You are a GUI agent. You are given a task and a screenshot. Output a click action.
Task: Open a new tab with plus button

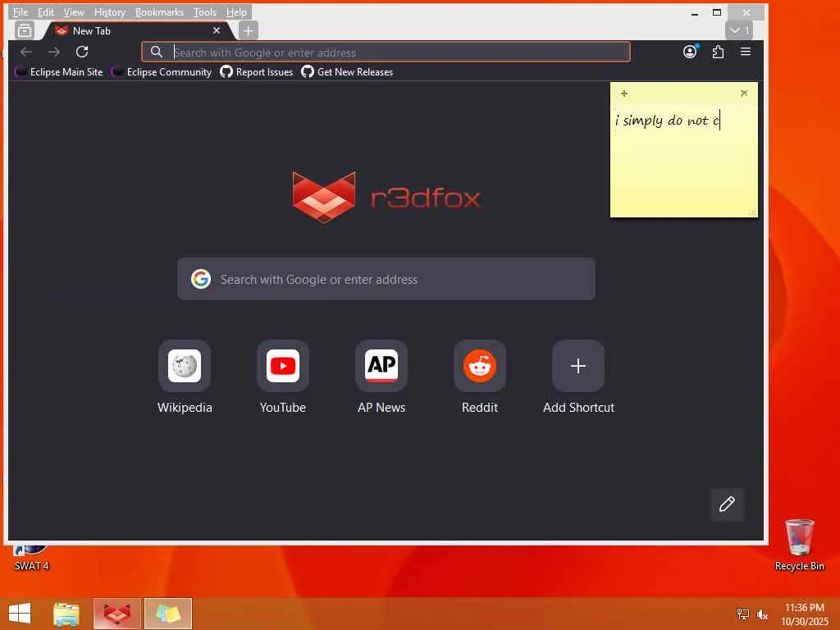(x=248, y=30)
